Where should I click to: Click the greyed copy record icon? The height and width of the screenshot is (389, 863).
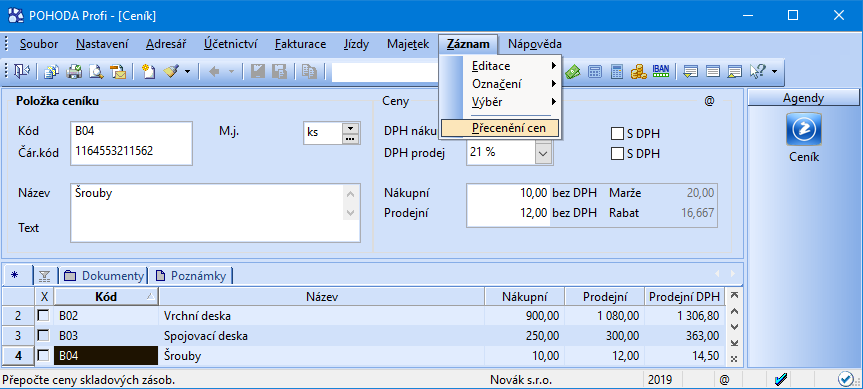pyautogui.click(x=309, y=72)
